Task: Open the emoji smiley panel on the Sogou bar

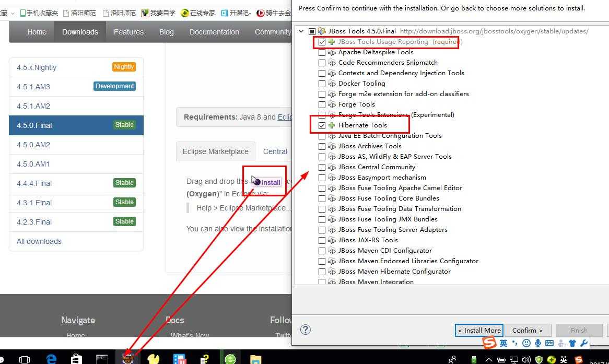Action: pos(526,343)
